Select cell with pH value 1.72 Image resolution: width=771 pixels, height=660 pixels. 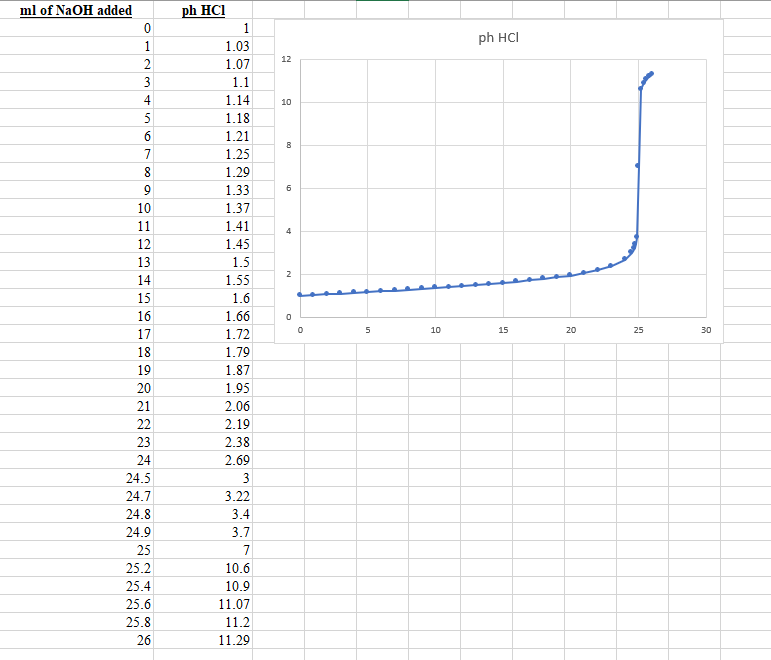tap(203, 334)
